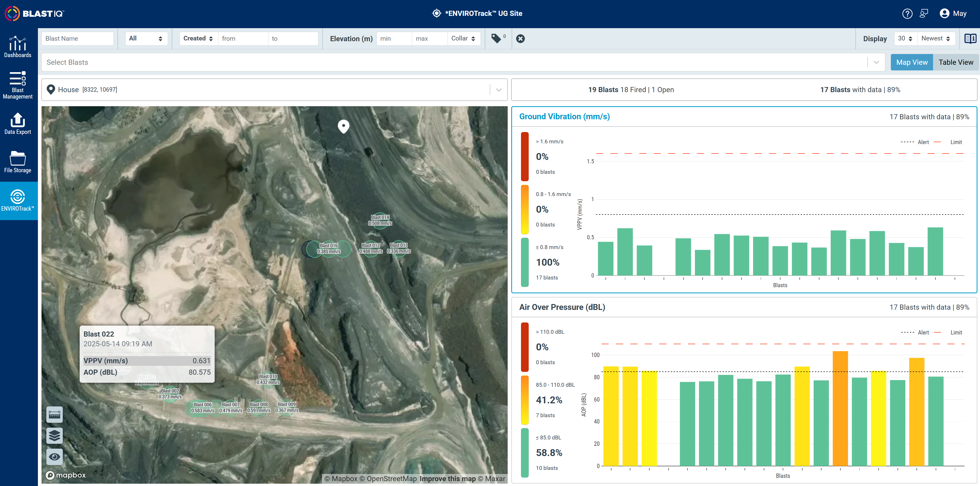Click the Ground Vibration (mm/s) panel title
Screen dimensions: 980x486
tap(564, 117)
